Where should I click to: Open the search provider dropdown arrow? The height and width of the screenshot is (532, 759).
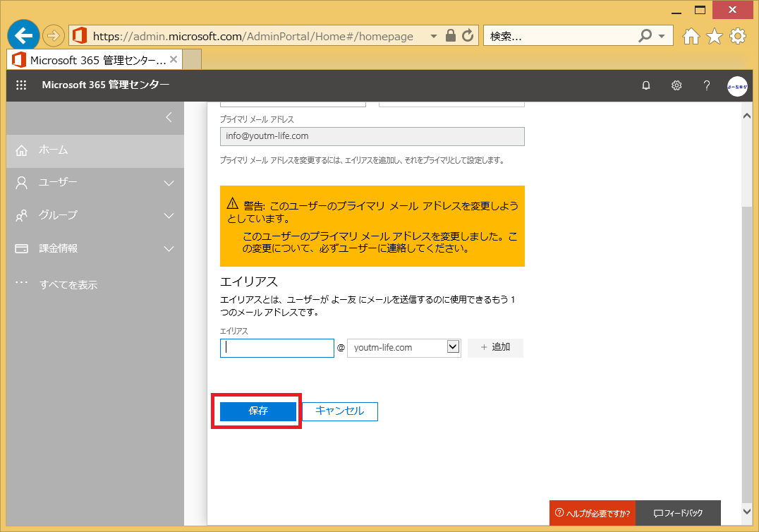tap(662, 36)
